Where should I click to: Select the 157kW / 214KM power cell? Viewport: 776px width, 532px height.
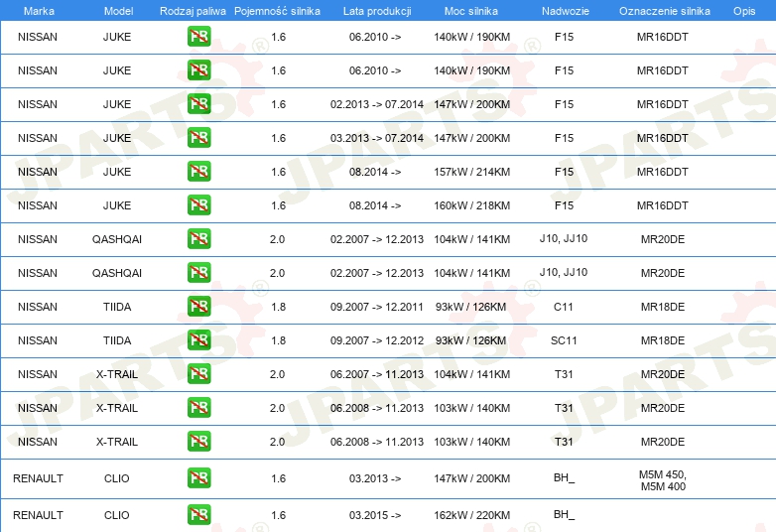click(x=471, y=172)
